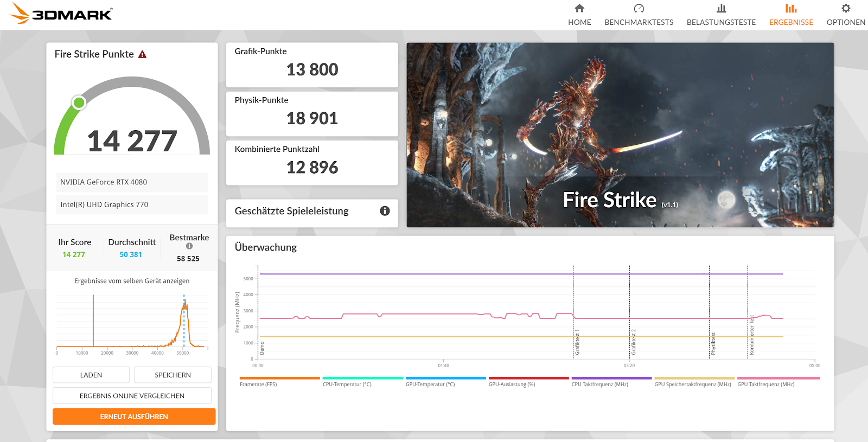Click Bestmarke value 58 525

tap(188, 259)
